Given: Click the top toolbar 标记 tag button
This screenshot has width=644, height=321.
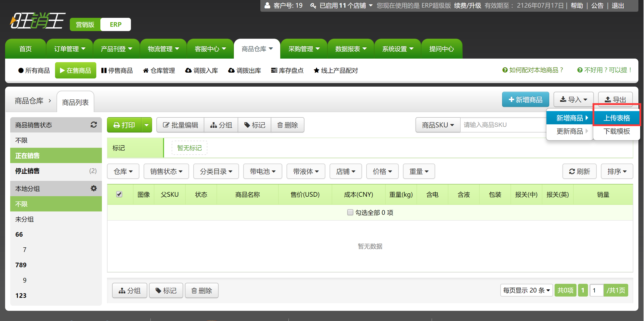Looking at the screenshot, I should [x=254, y=125].
